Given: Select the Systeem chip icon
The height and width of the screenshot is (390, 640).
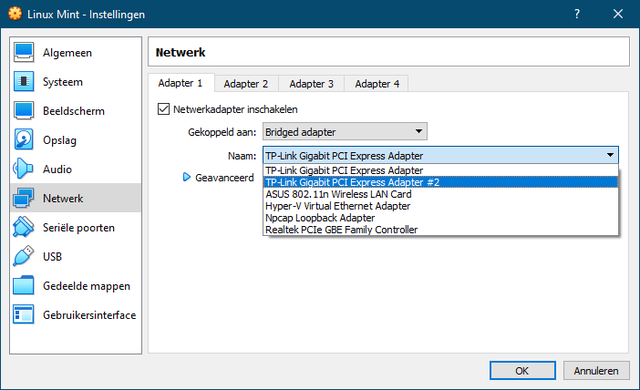Looking at the screenshot, I should [x=24, y=82].
